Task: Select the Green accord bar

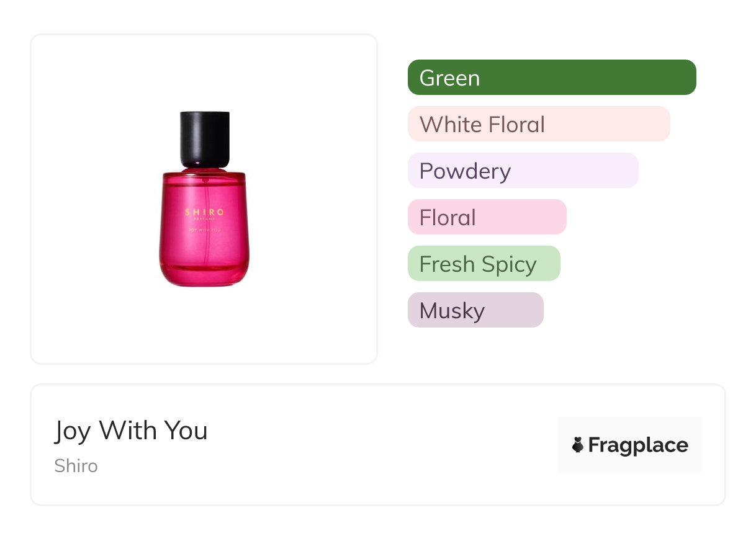Action: click(552, 78)
